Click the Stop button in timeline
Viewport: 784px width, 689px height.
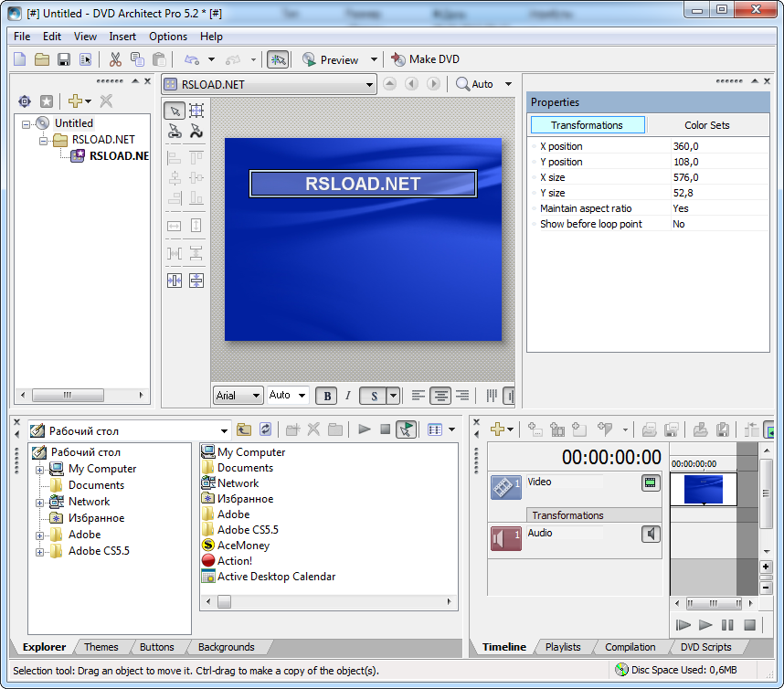(x=749, y=625)
